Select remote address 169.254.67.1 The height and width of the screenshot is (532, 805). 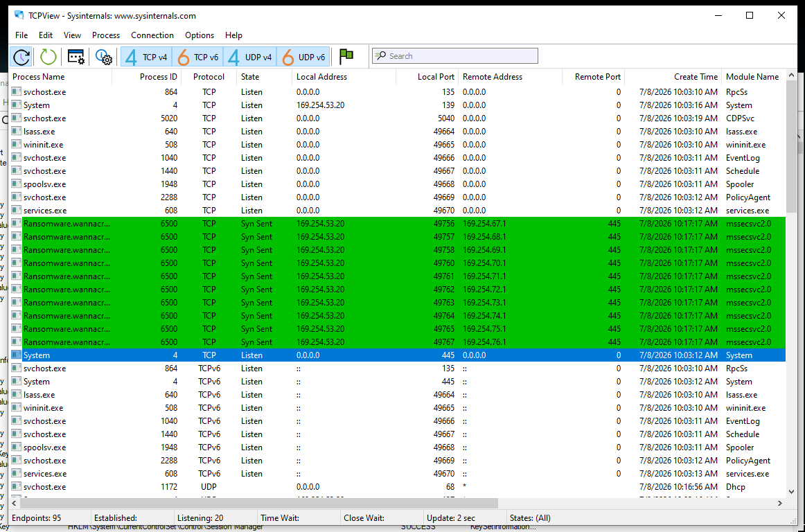(x=484, y=224)
